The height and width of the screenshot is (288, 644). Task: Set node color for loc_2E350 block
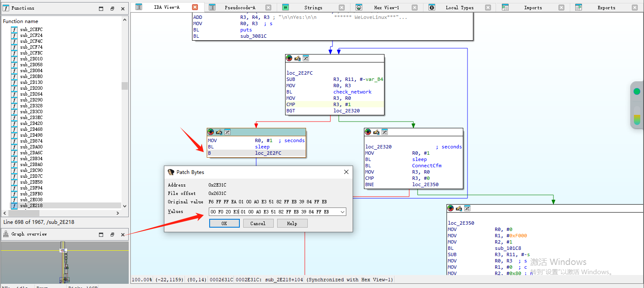click(450, 208)
